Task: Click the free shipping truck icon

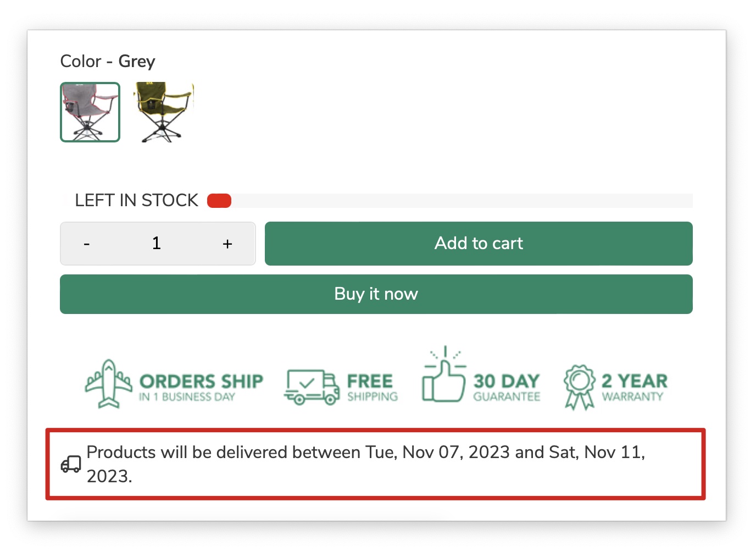Action: (x=312, y=387)
